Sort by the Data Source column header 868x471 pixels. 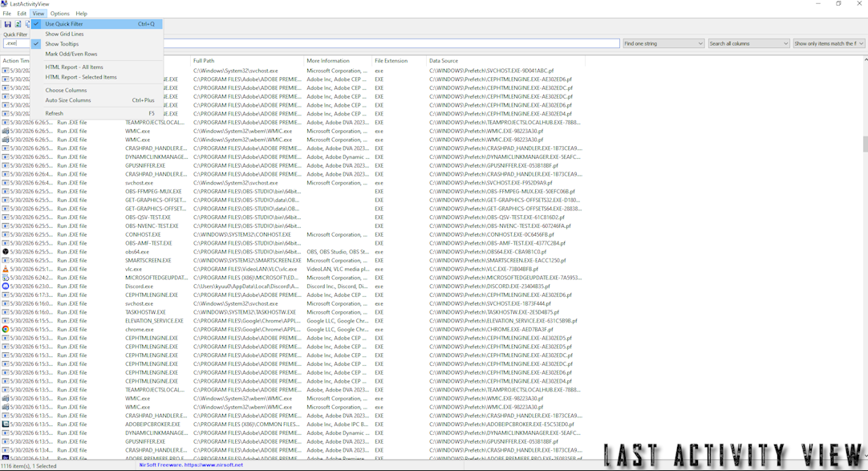[x=505, y=61]
